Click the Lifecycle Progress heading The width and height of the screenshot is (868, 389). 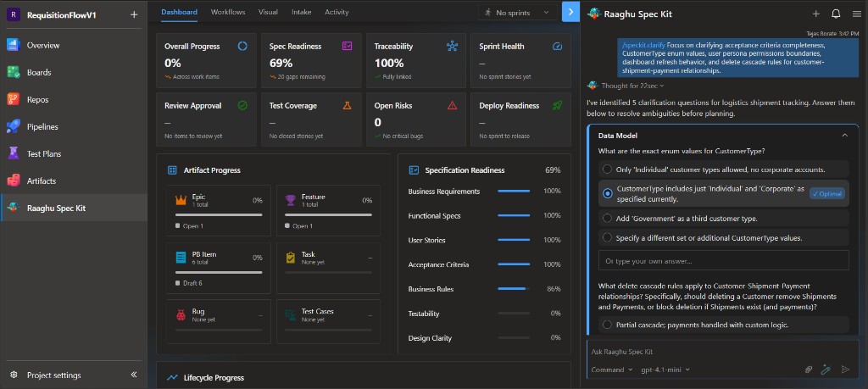click(x=214, y=378)
